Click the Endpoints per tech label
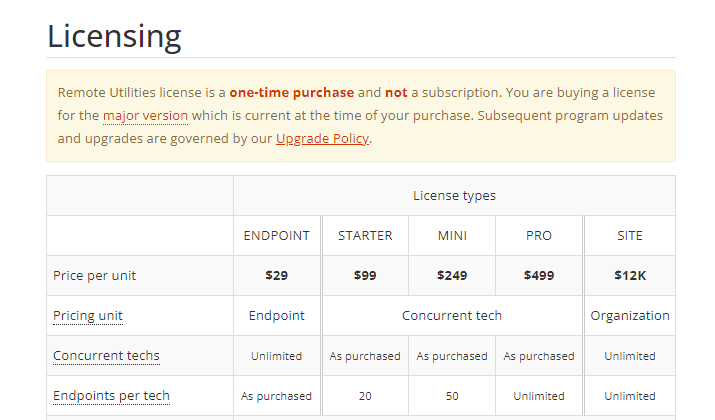 111,396
